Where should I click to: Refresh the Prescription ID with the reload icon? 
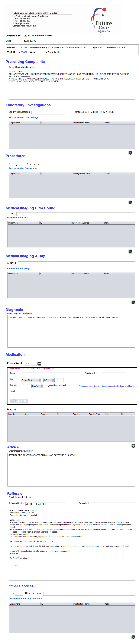[x=39, y=364]
